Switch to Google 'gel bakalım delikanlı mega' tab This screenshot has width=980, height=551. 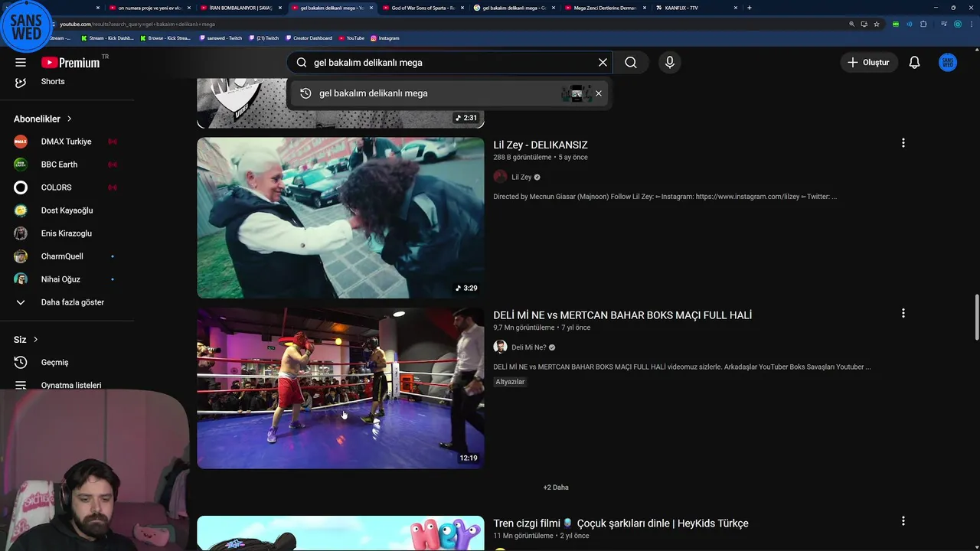coord(513,8)
